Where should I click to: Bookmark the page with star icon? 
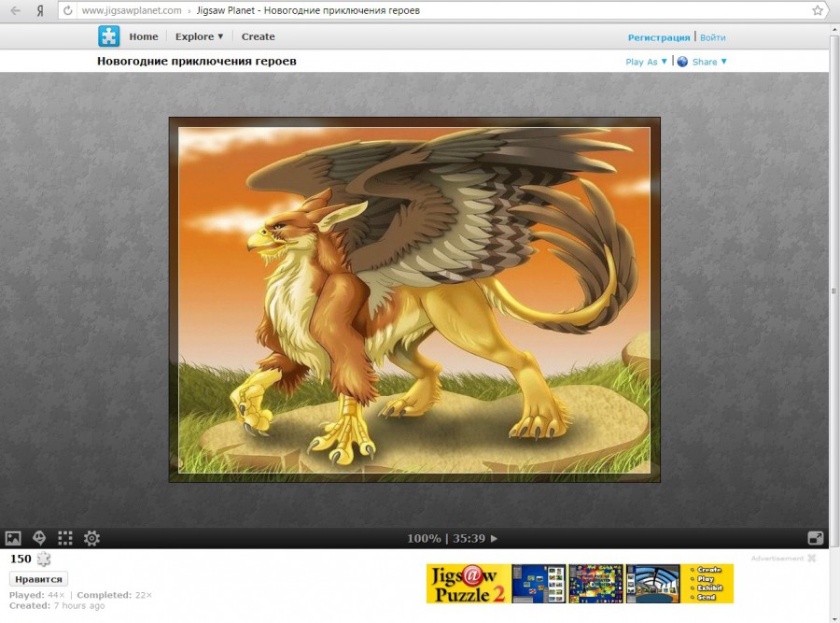click(817, 10)
